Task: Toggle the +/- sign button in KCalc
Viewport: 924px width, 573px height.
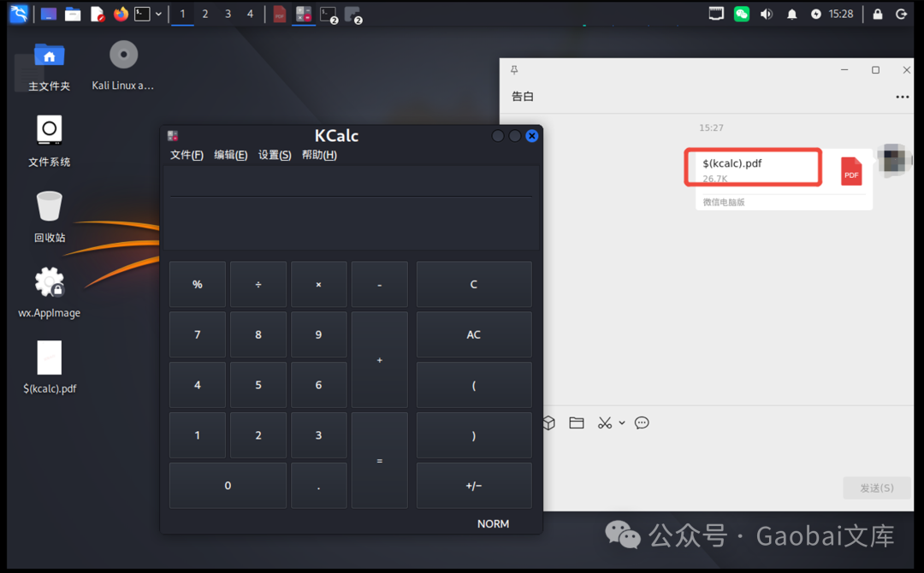Action: tap(473, 485)
